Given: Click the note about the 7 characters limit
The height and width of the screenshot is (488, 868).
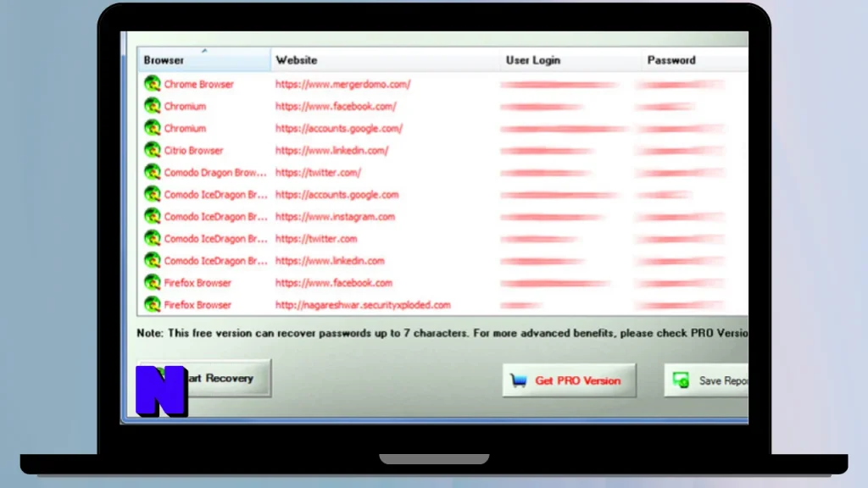Looking at the screenshot, I should click(x=442, y=333).
